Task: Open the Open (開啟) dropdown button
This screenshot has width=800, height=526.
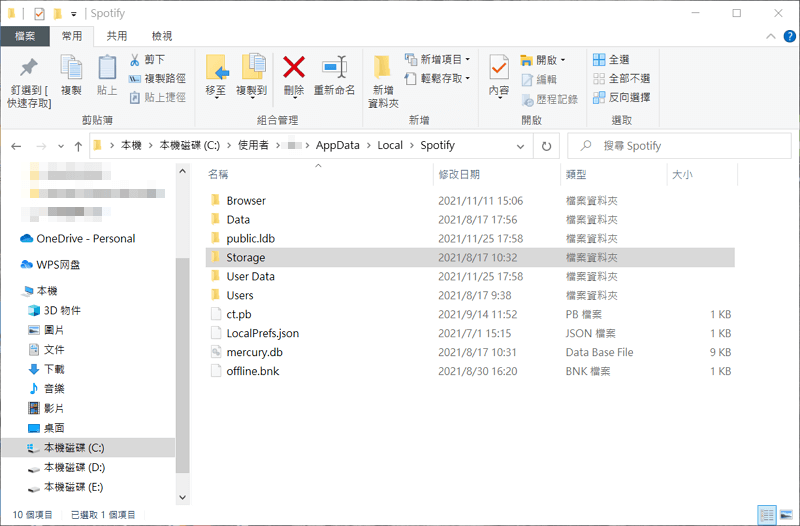Action: (543, 60)
